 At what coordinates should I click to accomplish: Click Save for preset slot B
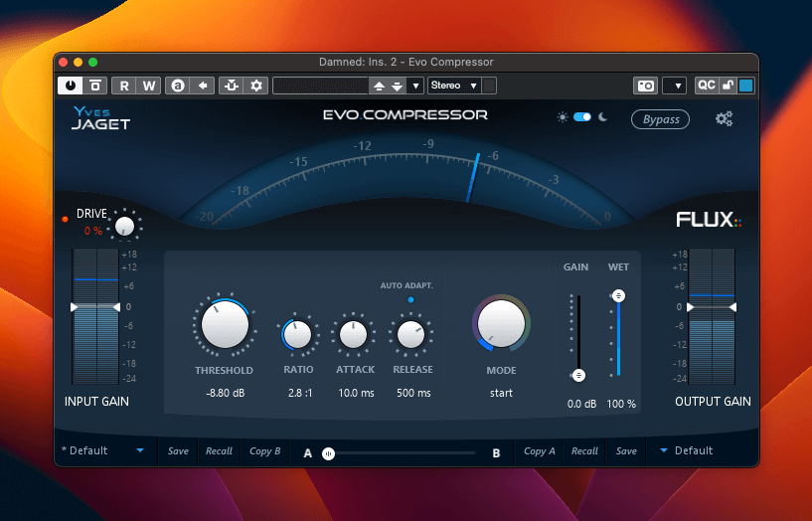point(626,451)
